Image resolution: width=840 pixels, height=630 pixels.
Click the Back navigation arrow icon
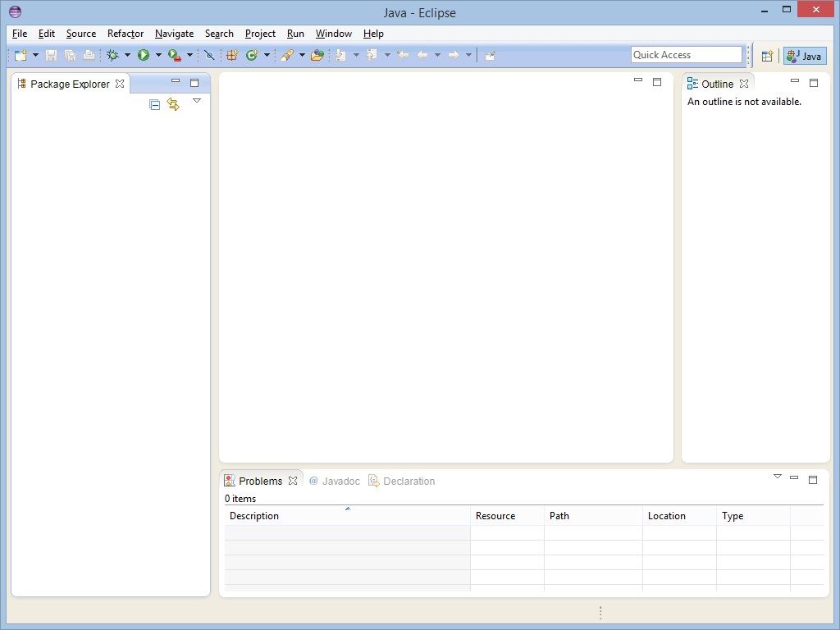[422, 55]
